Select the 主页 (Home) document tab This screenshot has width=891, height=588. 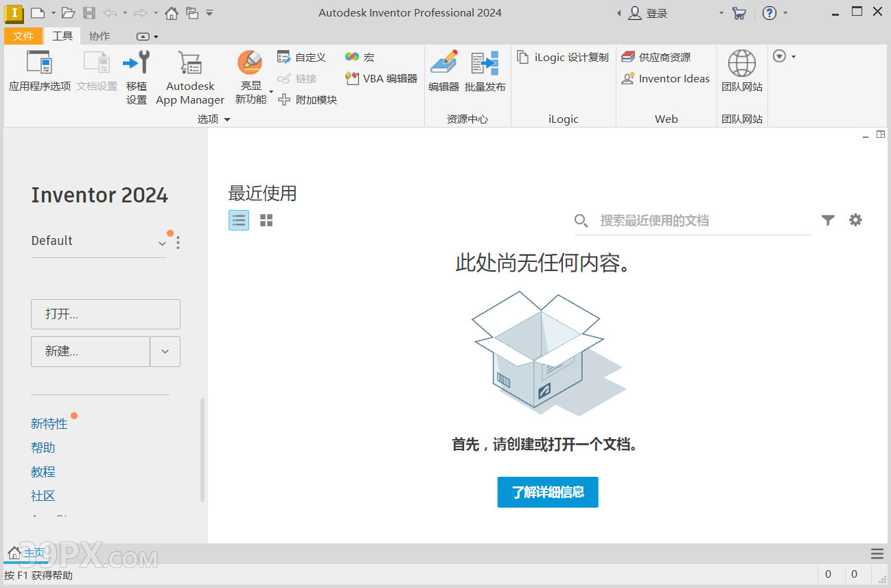pos(26,554)
